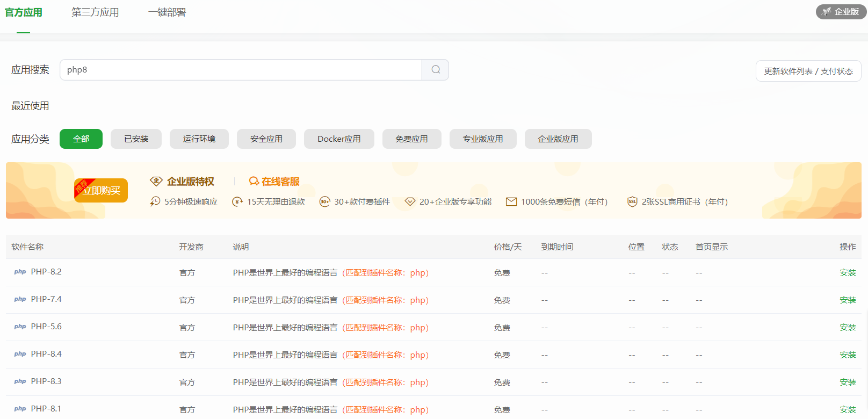Click 更新软件列表 / 支付状态 button
Screen dimensions: 868x419
[x=808, y=71]
